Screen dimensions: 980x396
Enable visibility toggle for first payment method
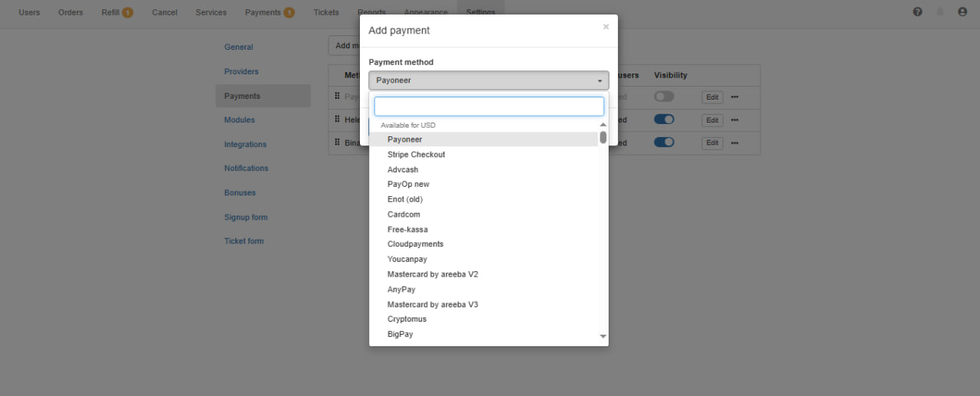tap(664, 97)
